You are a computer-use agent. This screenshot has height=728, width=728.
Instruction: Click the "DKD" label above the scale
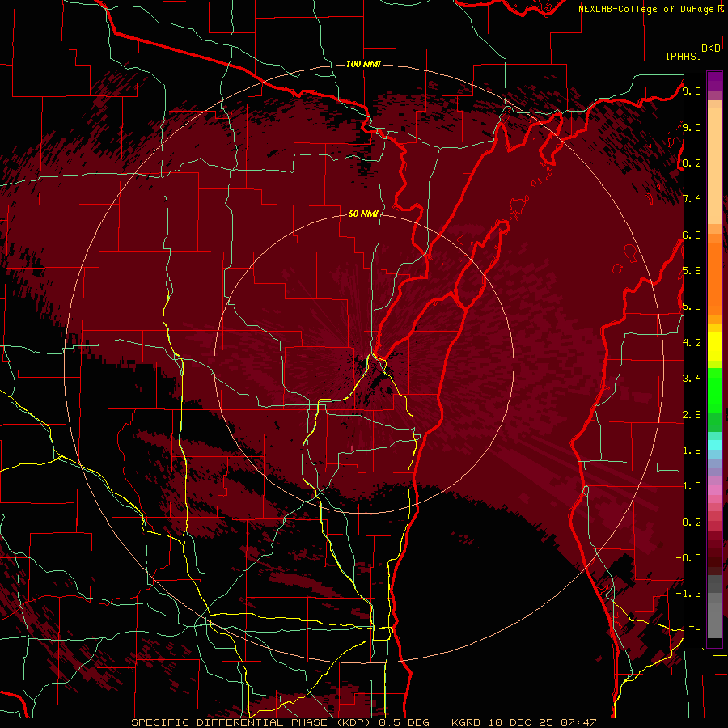tap(711, 49)
